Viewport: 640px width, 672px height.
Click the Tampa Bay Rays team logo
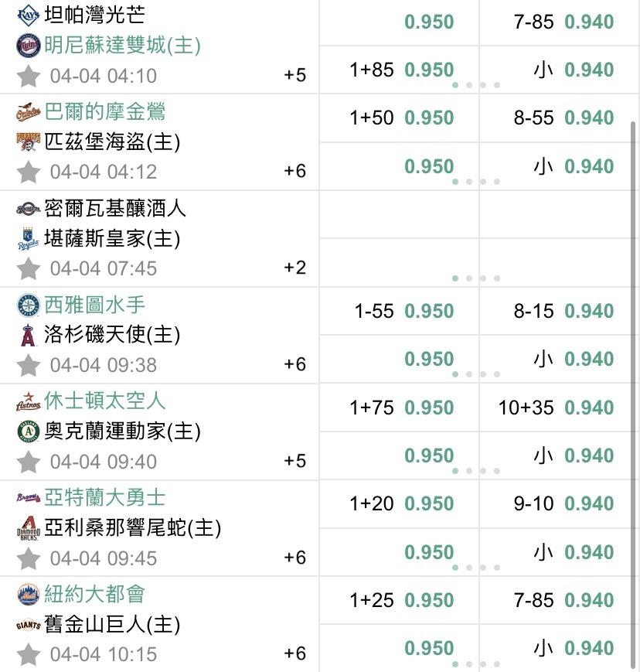coord(28,15)
